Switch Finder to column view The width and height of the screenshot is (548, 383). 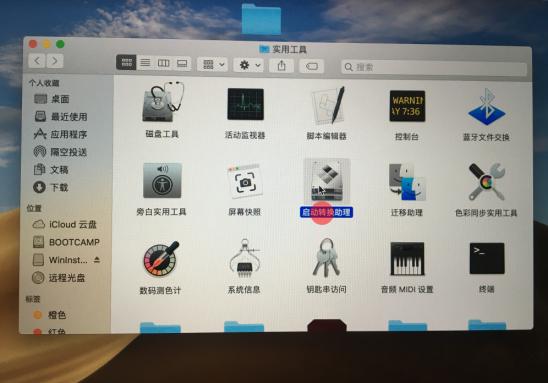[164, 63]
